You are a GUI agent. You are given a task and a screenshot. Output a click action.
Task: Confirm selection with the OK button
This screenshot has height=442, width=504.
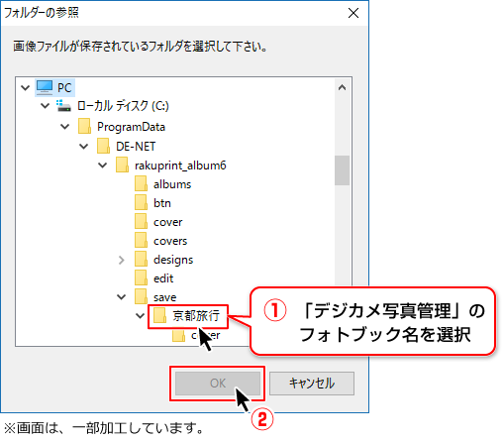218,384
